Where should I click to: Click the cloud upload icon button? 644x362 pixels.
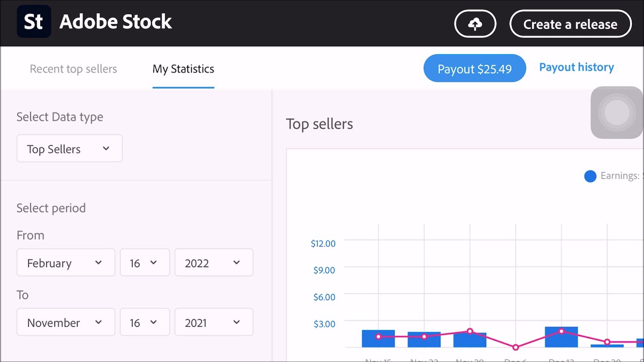[475, 24]
